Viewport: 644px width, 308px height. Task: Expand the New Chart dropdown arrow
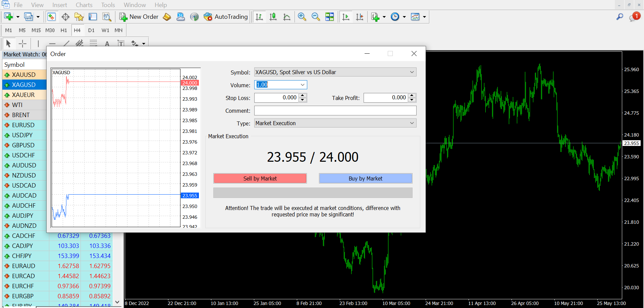[x=18, y=17]
